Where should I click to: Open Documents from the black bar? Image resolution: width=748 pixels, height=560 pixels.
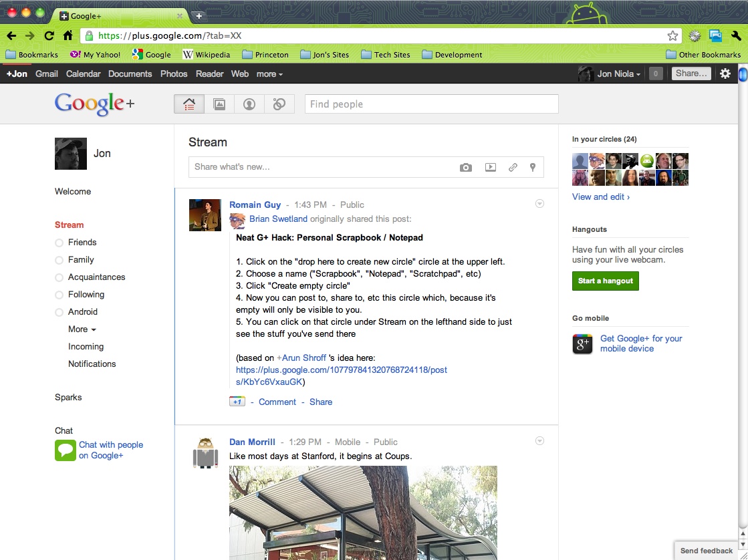130,74
